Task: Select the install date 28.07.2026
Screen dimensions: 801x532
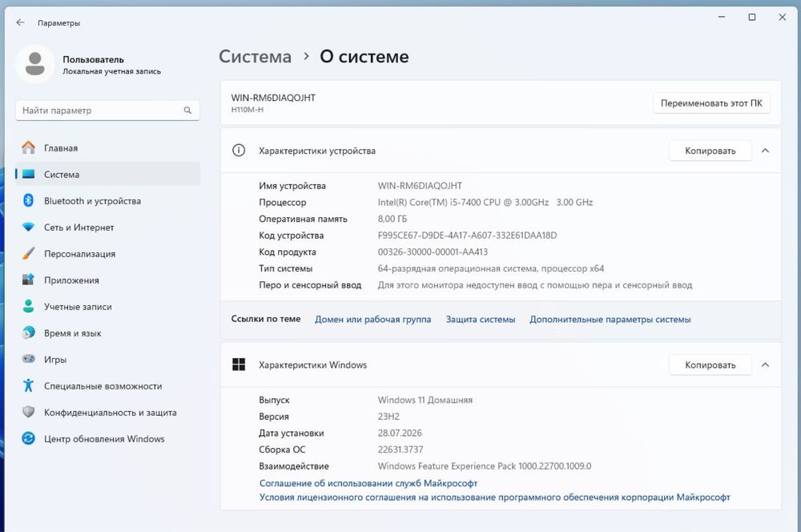Action: (400, 433)
